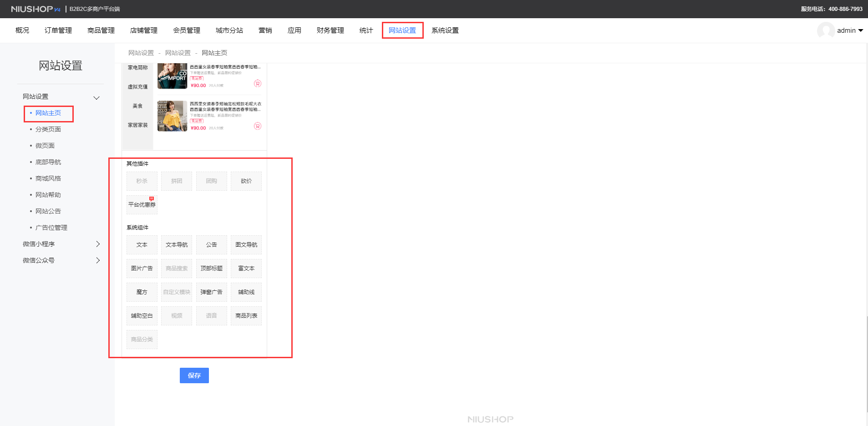
Task: Add the 文本 component
Action: [142, 245]
